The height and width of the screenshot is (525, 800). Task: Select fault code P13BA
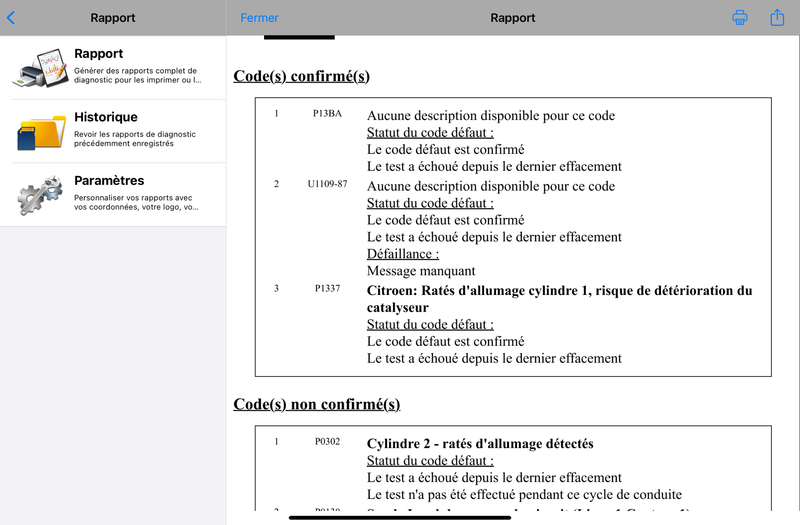tap(327, 114)
